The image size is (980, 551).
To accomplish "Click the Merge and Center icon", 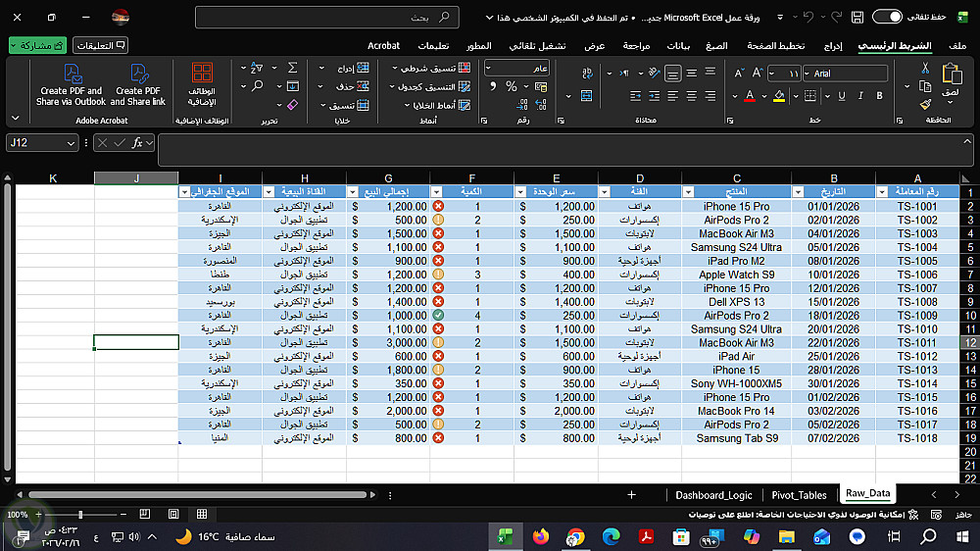I will tap(586, 96).
